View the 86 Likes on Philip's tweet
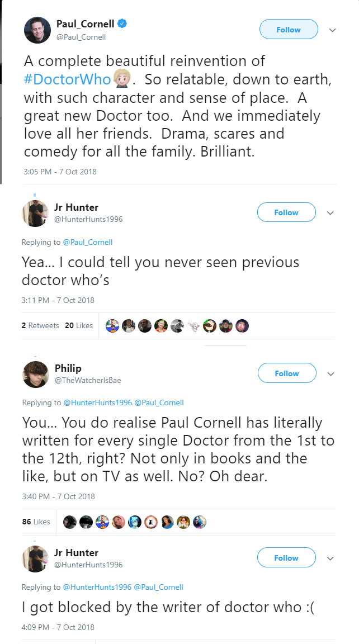Image resolution: width=359 pixels, height=644 pixels. [x=36, y=522]
